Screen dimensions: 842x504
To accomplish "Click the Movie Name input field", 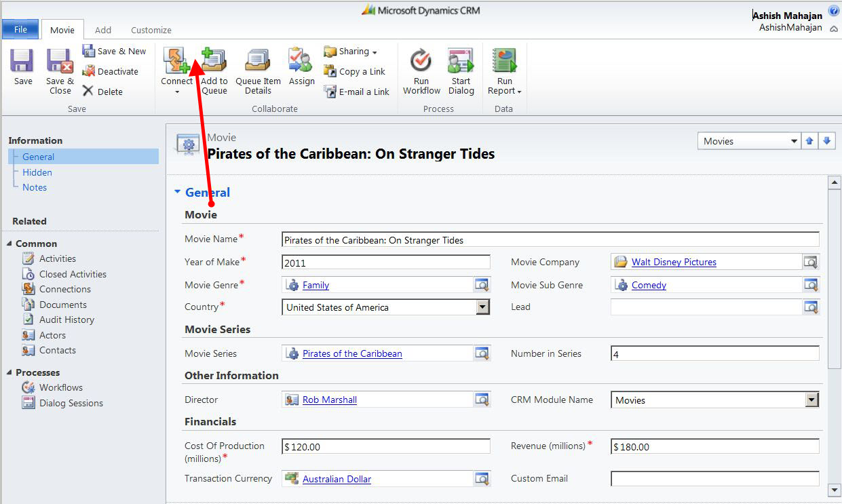I will pos(550,239).
